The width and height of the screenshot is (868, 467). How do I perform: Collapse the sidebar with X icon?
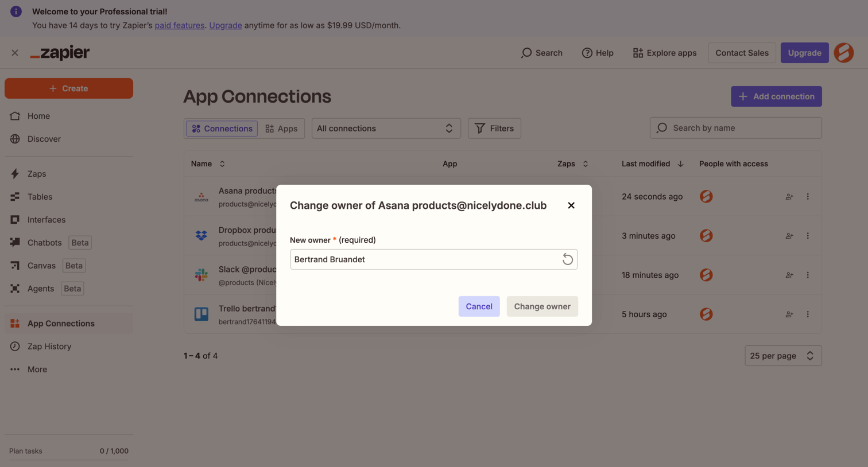[x=15, y=53]
